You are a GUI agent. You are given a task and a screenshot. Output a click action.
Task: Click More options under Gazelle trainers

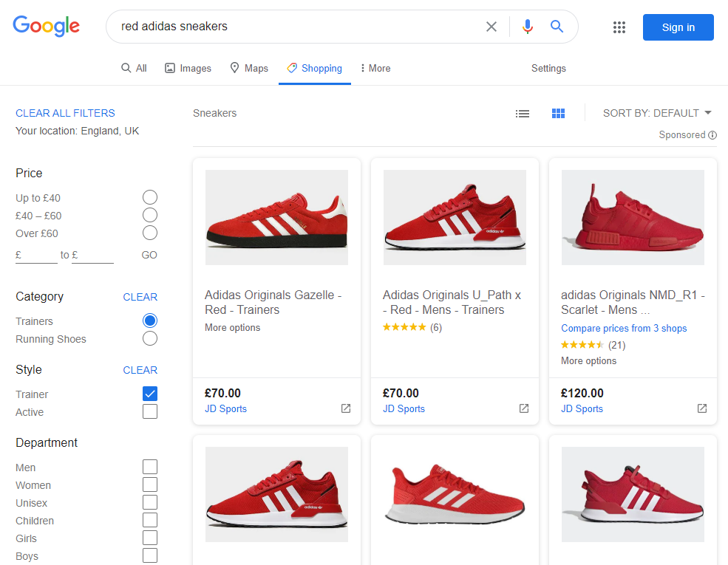[x=232, y=327]
